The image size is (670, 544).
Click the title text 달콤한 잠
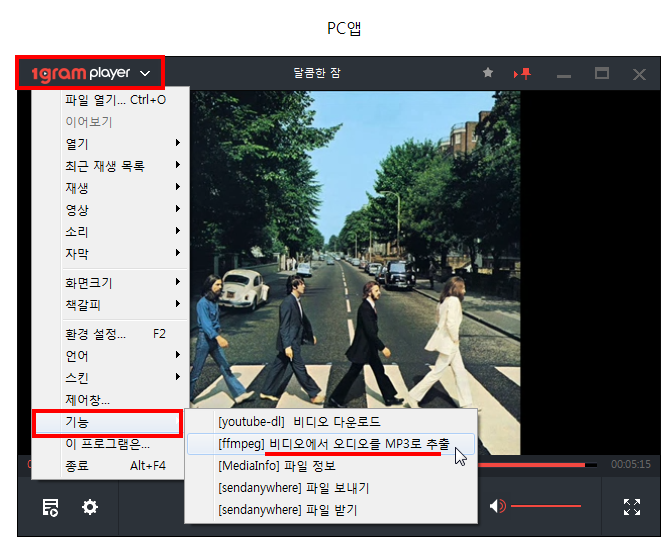(317, 73)
